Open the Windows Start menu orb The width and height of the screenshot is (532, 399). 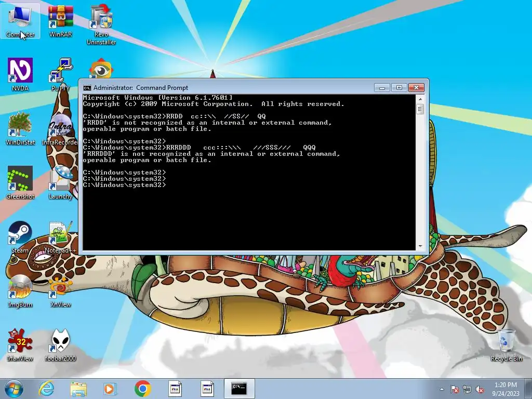pyautogui.click(x=14, y=389)
